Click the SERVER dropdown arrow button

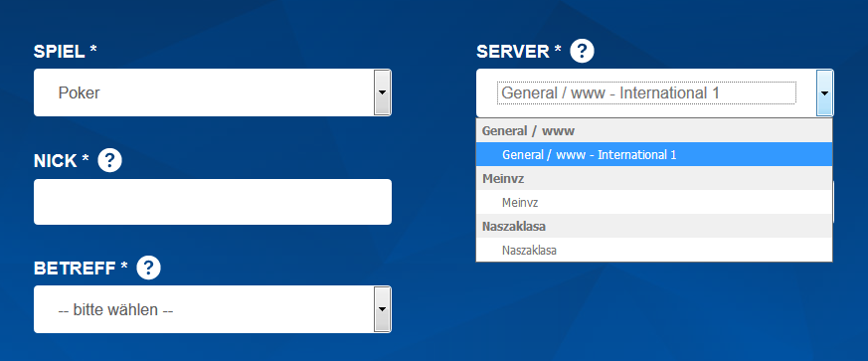(x=824, y=92)
